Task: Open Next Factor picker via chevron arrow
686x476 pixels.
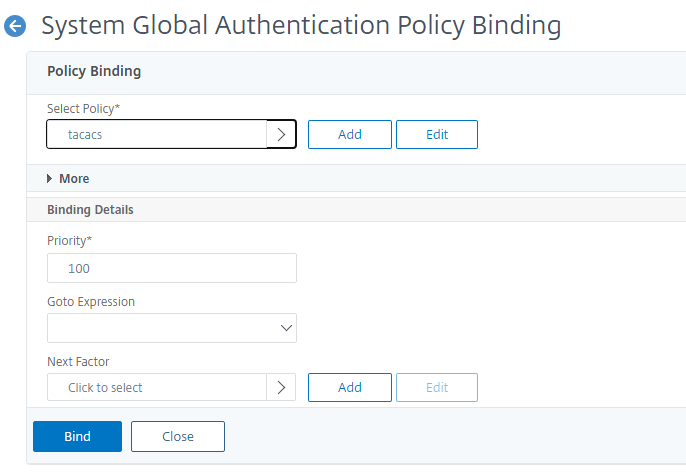Action: click(x=281, y=387)
